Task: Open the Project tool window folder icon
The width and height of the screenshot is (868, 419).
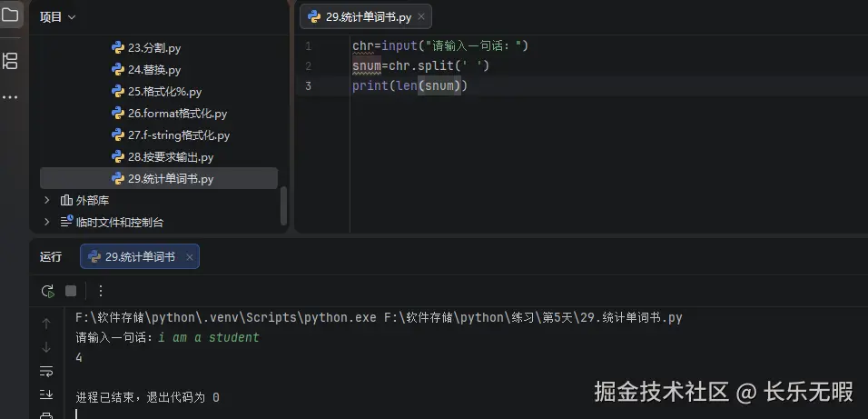Action: point(10,15)
